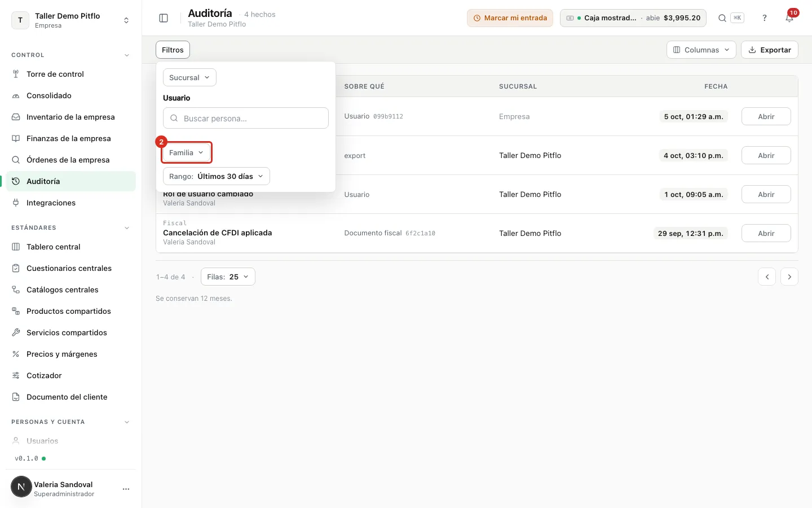Collapse the Estándares section
This screenshot has height=508, width=812.
click(x=127, y=228)
